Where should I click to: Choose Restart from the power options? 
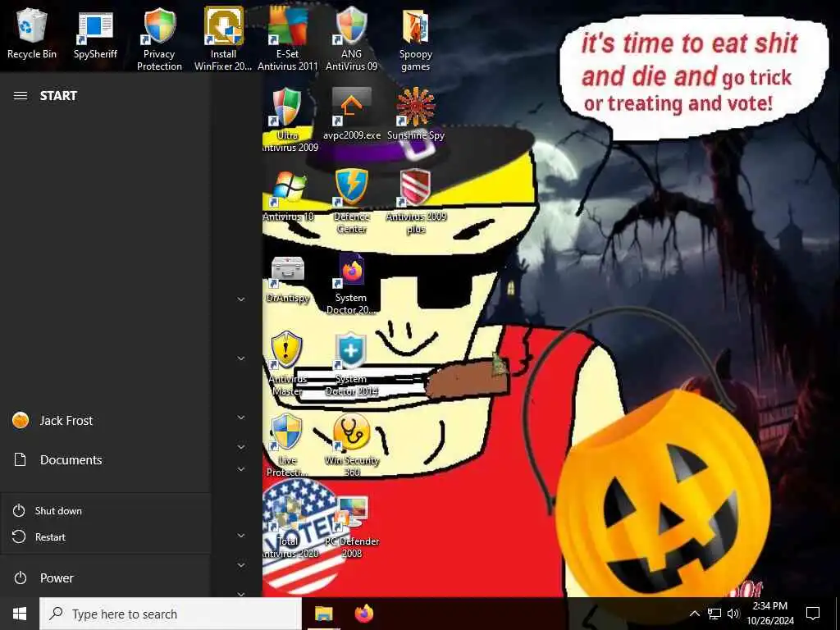105,536
